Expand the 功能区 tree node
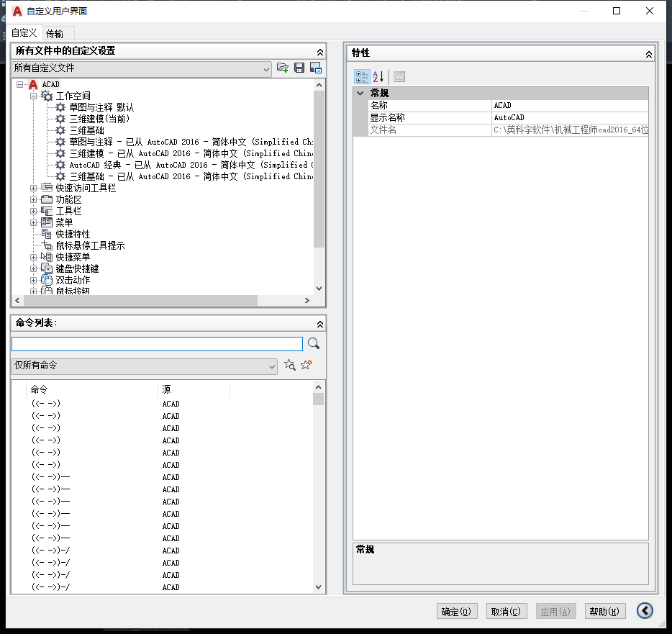This screenshot has width=672, height=634. click(33, 199)
